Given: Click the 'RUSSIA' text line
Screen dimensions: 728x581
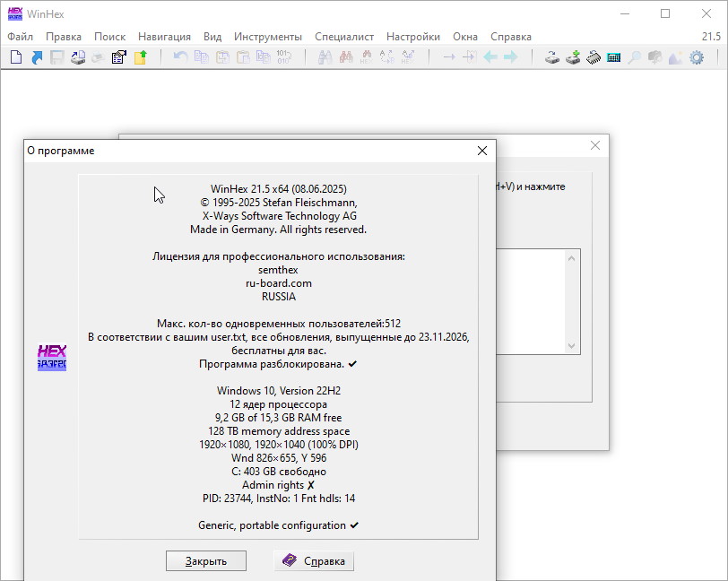Looking at the screenshot, I should 279,297.
